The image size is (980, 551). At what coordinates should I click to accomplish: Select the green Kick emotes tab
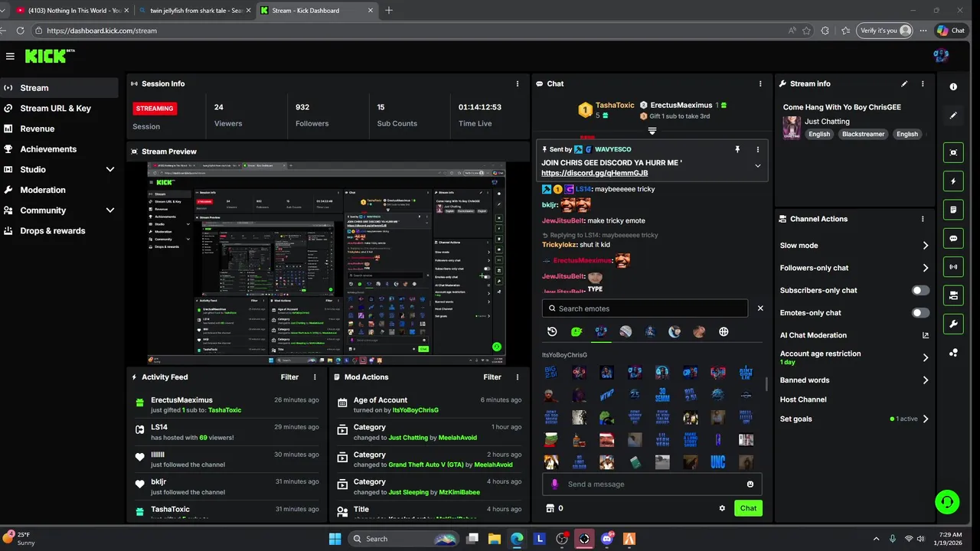tap(577, 331)
